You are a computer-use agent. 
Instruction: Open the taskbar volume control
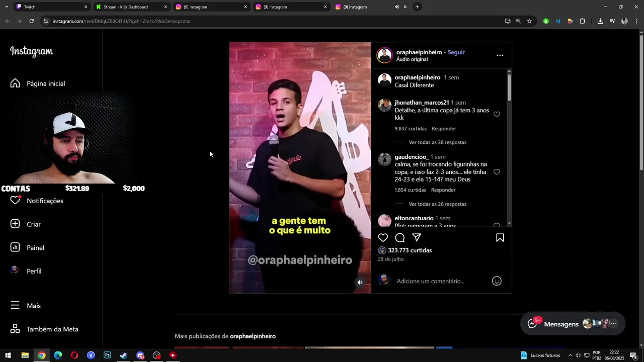point(578,355)
